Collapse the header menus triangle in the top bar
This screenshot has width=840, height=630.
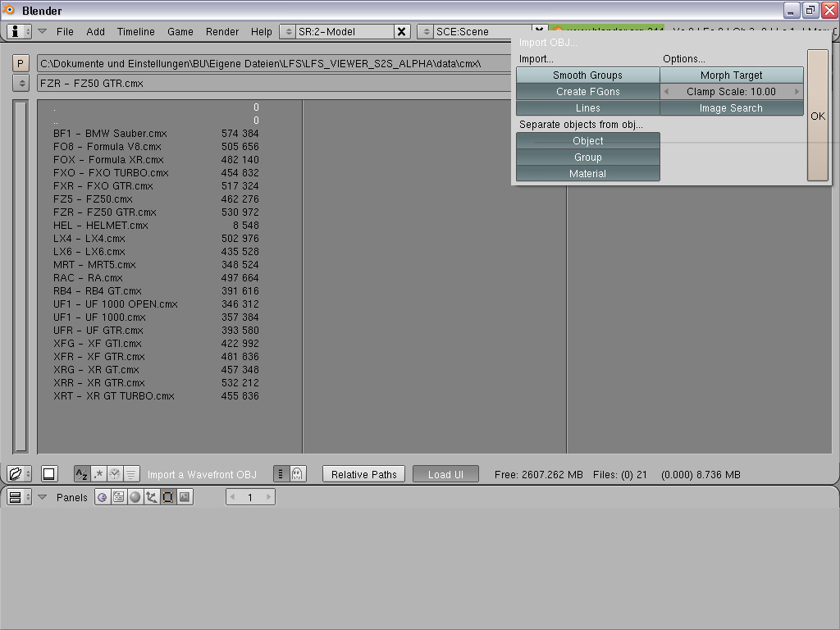click(43, 31)
